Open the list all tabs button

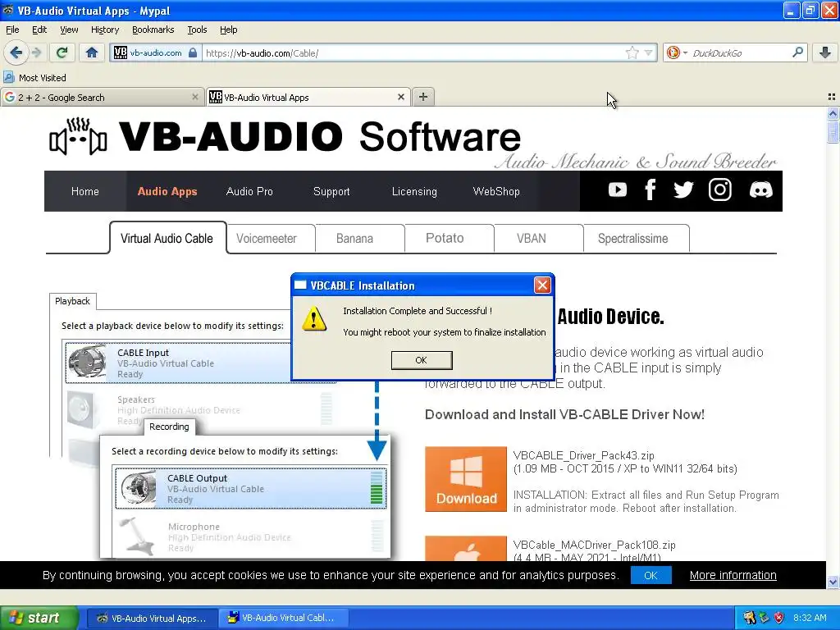point(832,97)
